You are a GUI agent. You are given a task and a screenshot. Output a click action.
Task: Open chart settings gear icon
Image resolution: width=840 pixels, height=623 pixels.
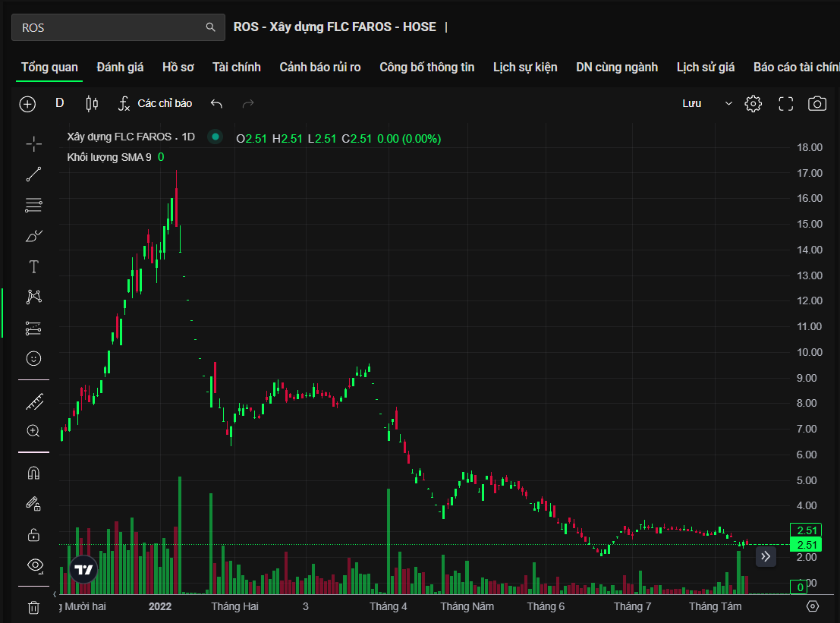[x=753, y=104]
